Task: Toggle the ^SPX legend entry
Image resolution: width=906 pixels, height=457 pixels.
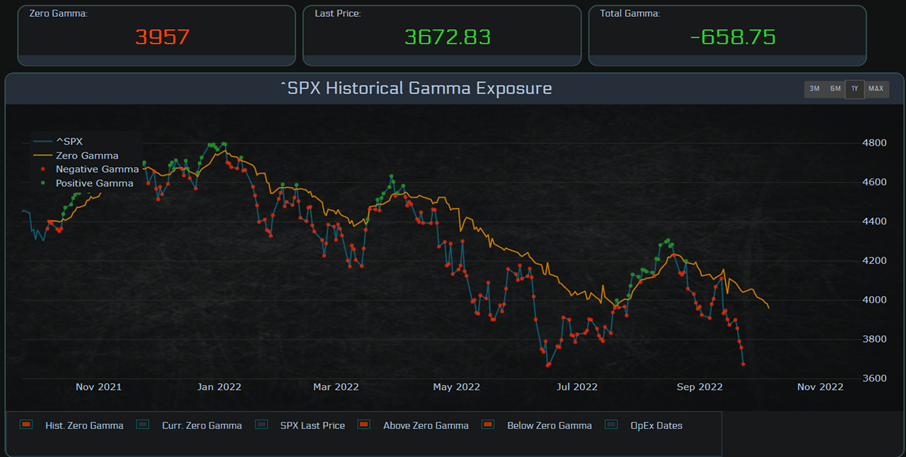Action: [x=58, y=142]
